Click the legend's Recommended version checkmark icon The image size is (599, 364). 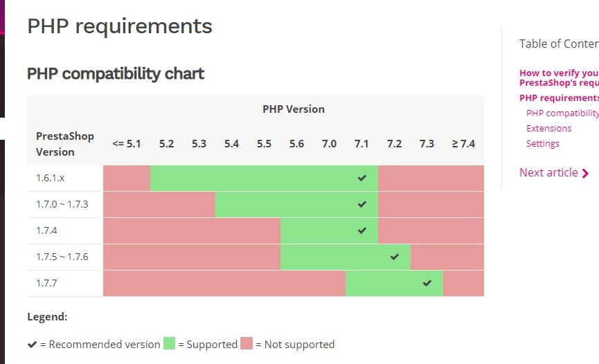pos(32,344)
